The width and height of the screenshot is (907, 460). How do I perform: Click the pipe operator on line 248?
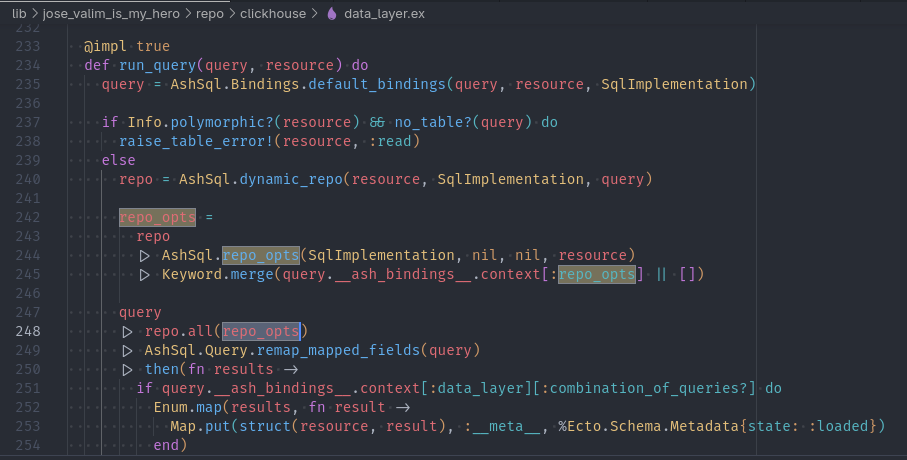(x=127, y=332)
